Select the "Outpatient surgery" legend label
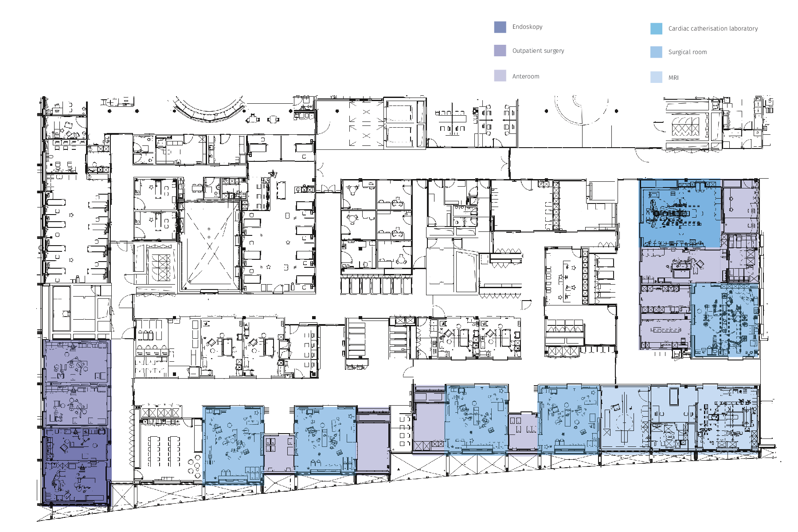Image resolution: width=798 pixels, height=532 pixels. (x=538, y=51)
